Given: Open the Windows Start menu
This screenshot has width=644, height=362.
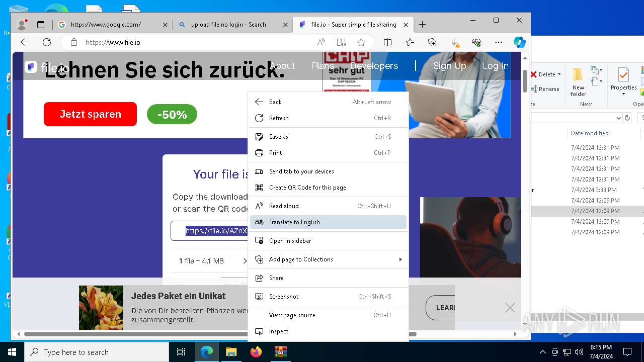Looking at the screenshot, I should 12,352.
